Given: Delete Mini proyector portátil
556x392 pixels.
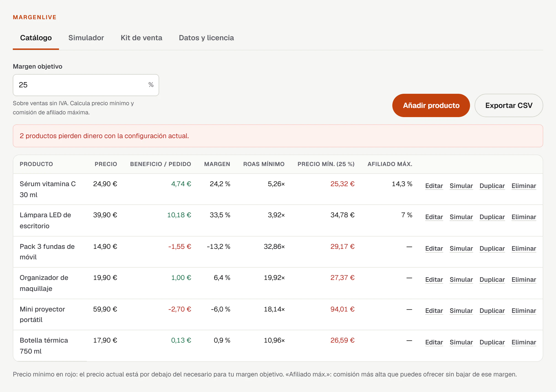Looking at the screenshot, I should coord(524,311).
